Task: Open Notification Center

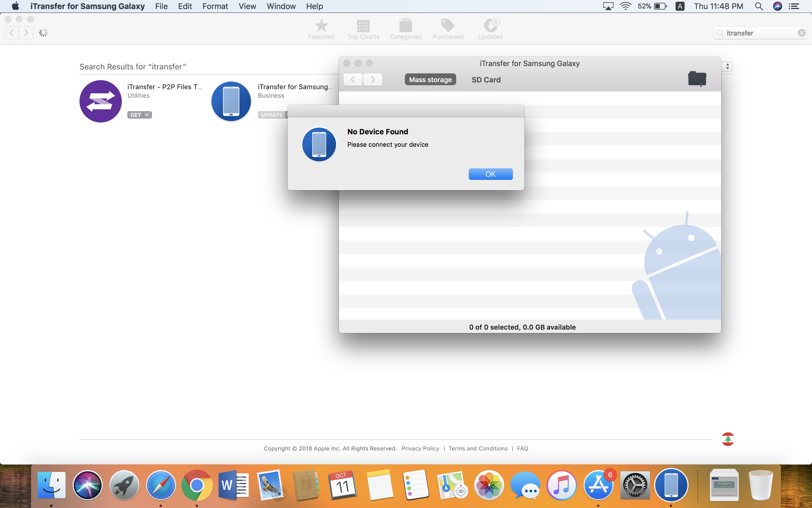Action: click(x=794, y=6)
